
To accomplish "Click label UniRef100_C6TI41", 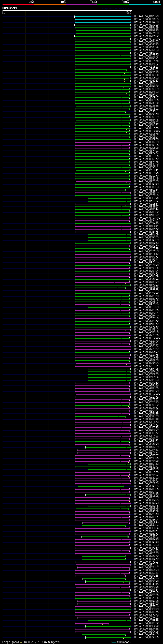I will [146, 170].
